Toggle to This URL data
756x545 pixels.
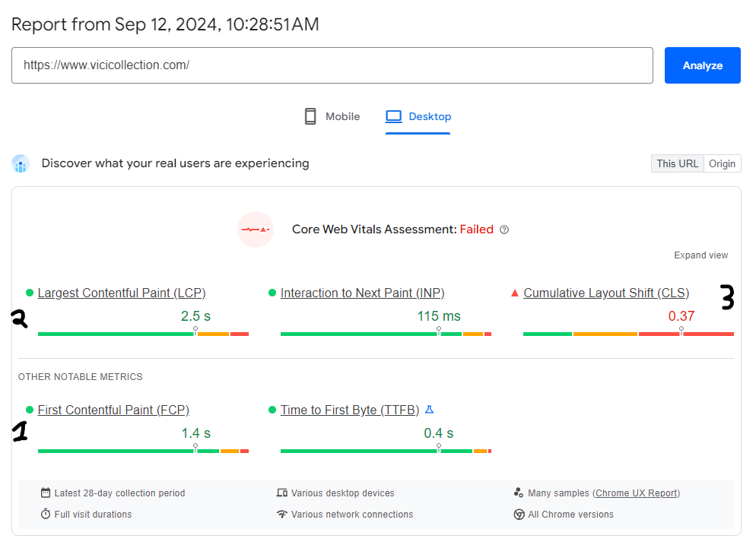pos(677,163)
